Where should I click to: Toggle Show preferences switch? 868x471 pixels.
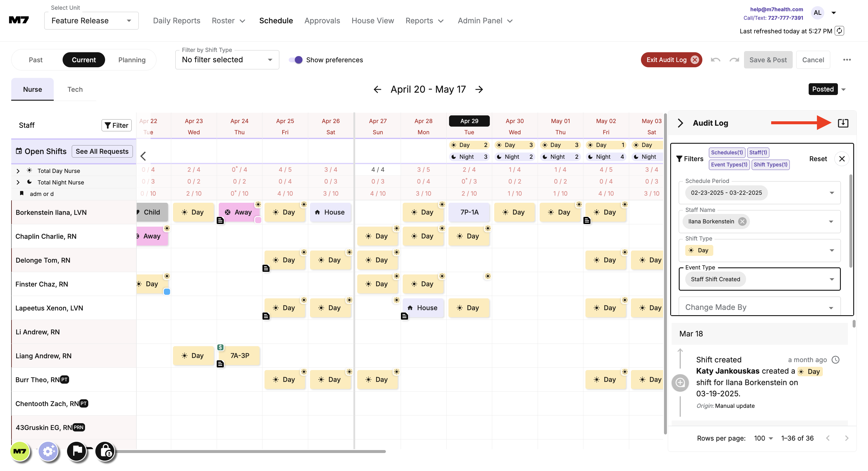pos(296,60)
